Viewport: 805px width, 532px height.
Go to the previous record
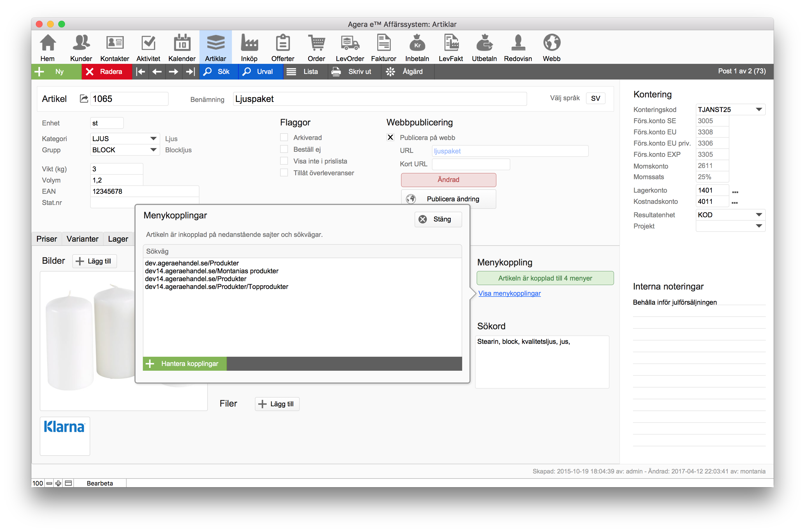click(x=157, y=72)
